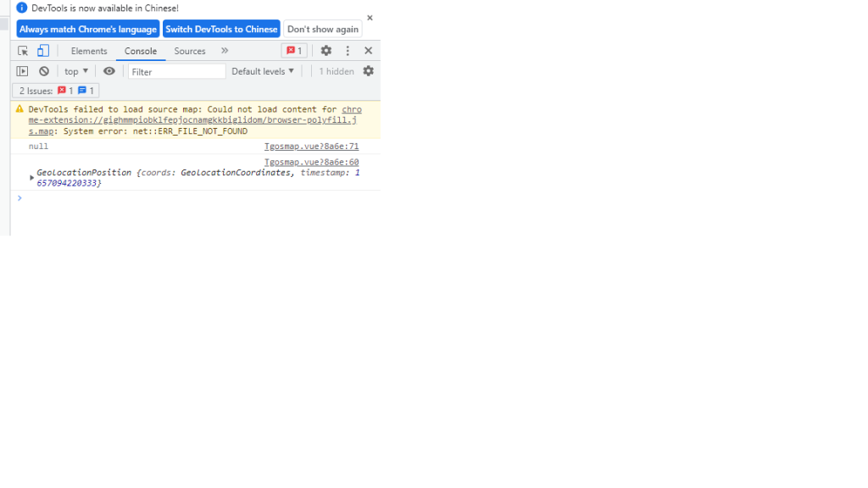868x488 pixels.
Task: Open the three-dot customize DevTools menu
Action: [x=348, y=50]
